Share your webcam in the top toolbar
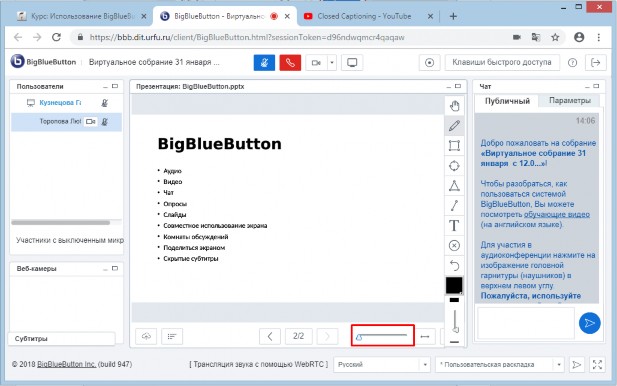 tap(316, 63)
